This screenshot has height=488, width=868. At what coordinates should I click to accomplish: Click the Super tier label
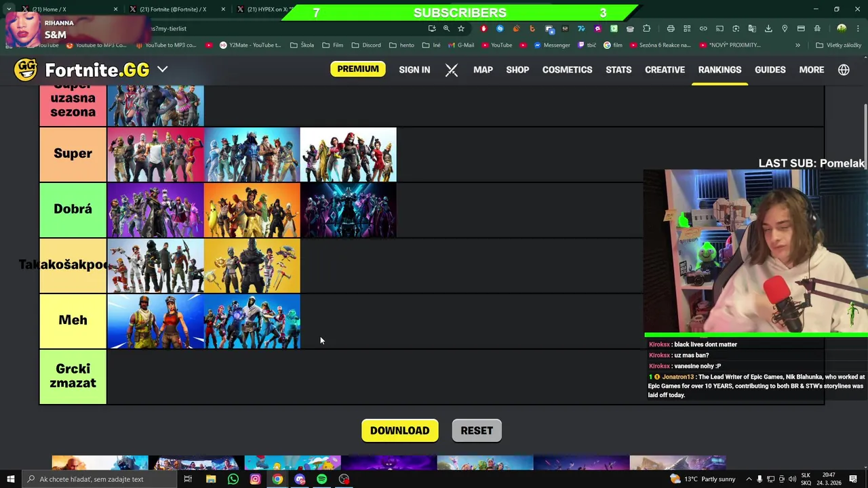pos(73,154)
